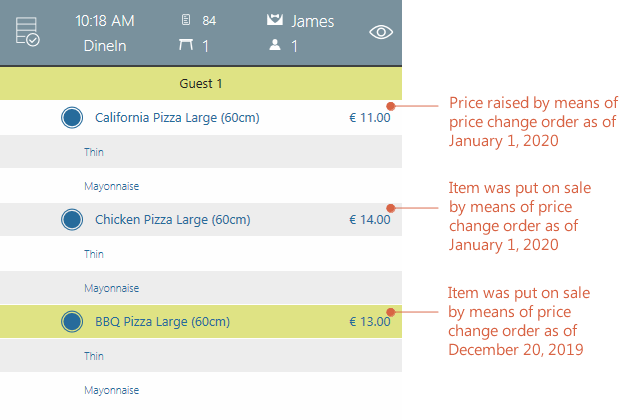Screen dimensions: 630x420
Task: Click the BBQ Pizza Large item name
Action: click(162, 322)
